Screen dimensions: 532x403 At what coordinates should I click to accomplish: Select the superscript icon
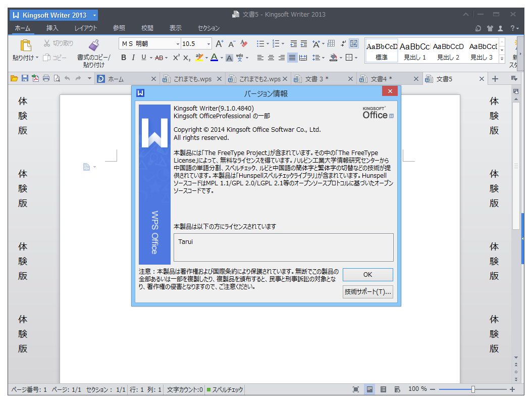pyautogui.click(x=176, y=58)
